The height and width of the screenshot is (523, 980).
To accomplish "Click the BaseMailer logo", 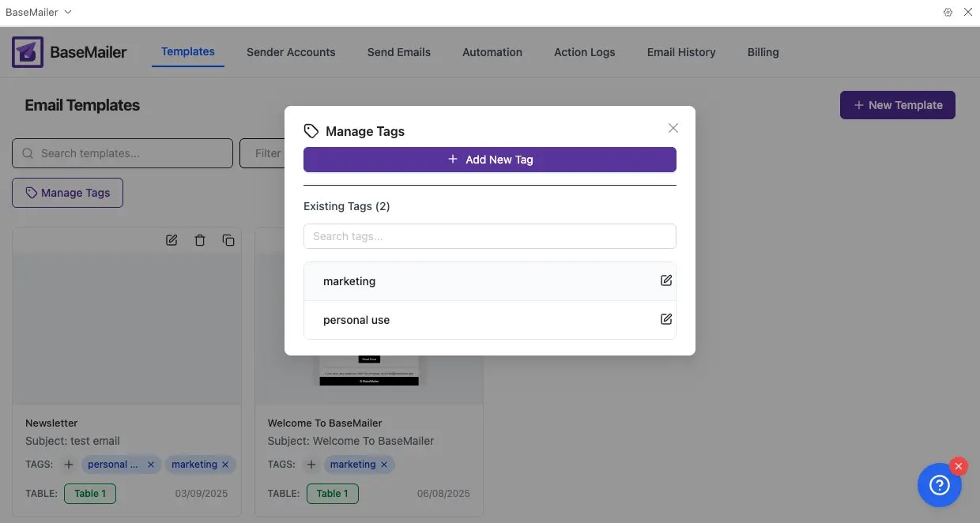I will [x=27, y=51].
